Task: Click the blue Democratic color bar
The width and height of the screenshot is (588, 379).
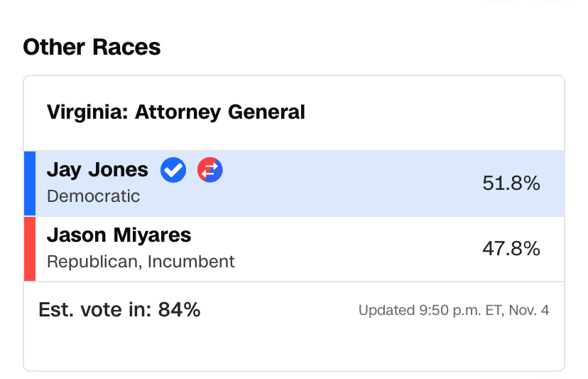Action: click(30, 183)
